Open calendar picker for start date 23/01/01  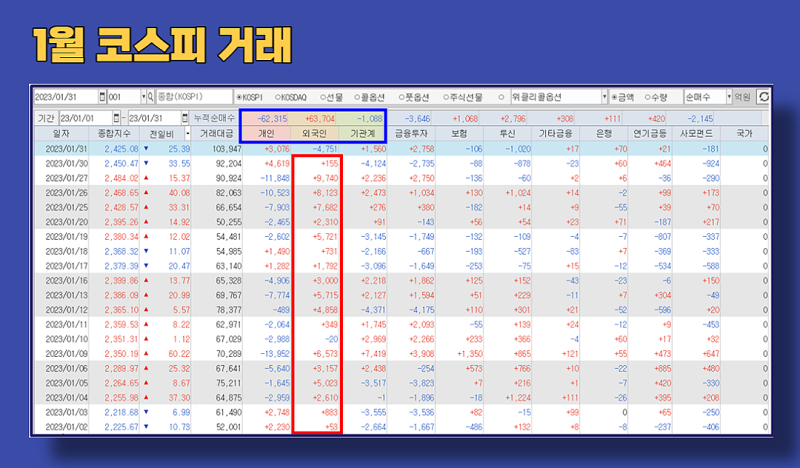(x=116, y=118)
